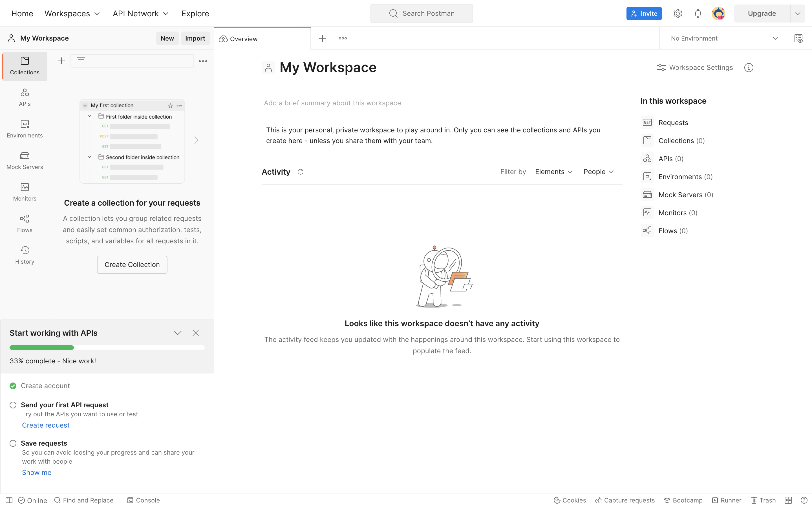Toggle the sidebar using the bottom-left icon
The image size is (812, 507).
click(9, 500)
